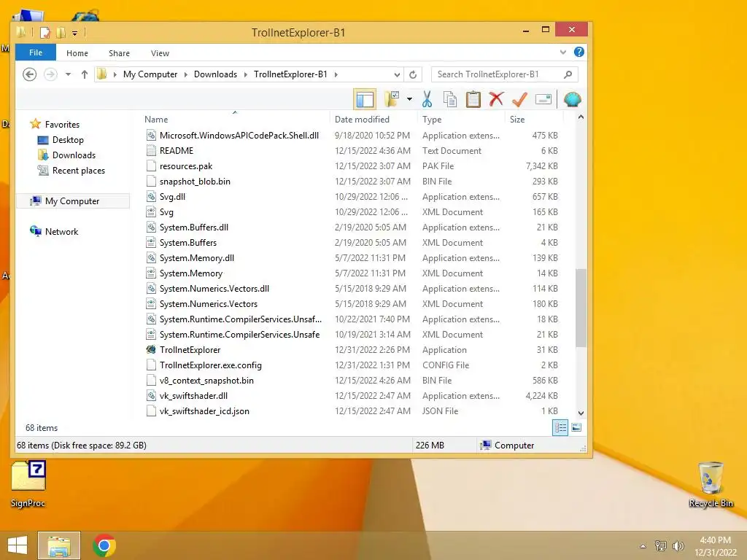Switch to details view in status bar

pos(560,427)
